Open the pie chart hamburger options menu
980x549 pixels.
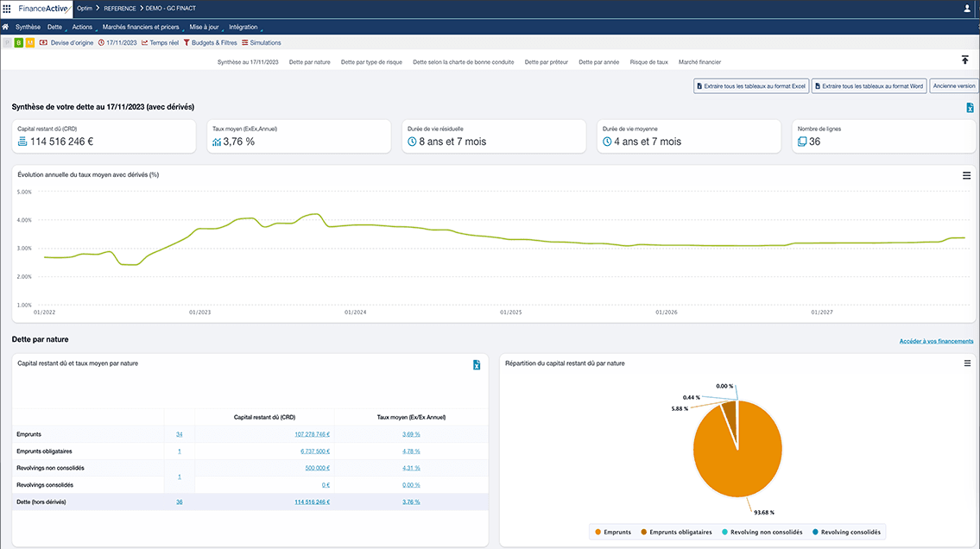(965, 363)
